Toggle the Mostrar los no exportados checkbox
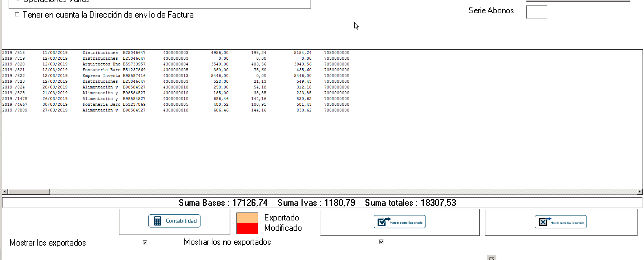The height and width of the screenshot is (260, 644). pyautogui.click(x=381, y=242)
